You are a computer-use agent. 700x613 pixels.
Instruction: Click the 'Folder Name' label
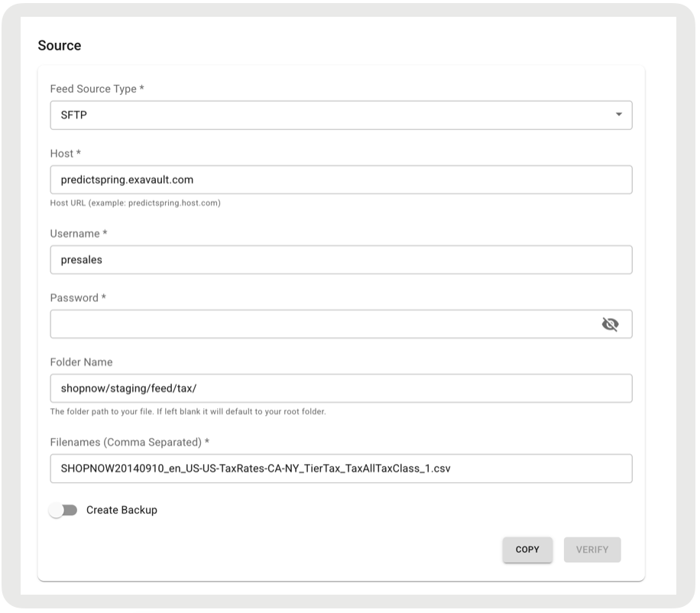(x=81, y=362)
